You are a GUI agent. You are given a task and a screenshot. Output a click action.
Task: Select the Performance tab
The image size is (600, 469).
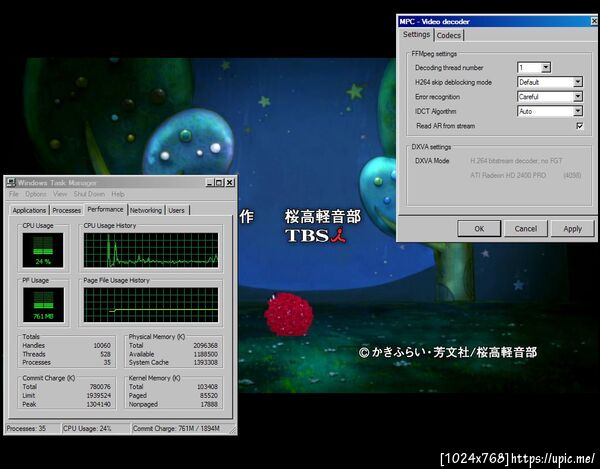coord(105,209)
